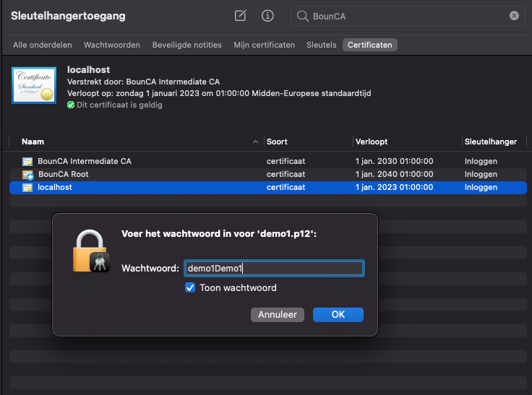
Task: Confirm the password with OK
Action: tap(338, 315)
